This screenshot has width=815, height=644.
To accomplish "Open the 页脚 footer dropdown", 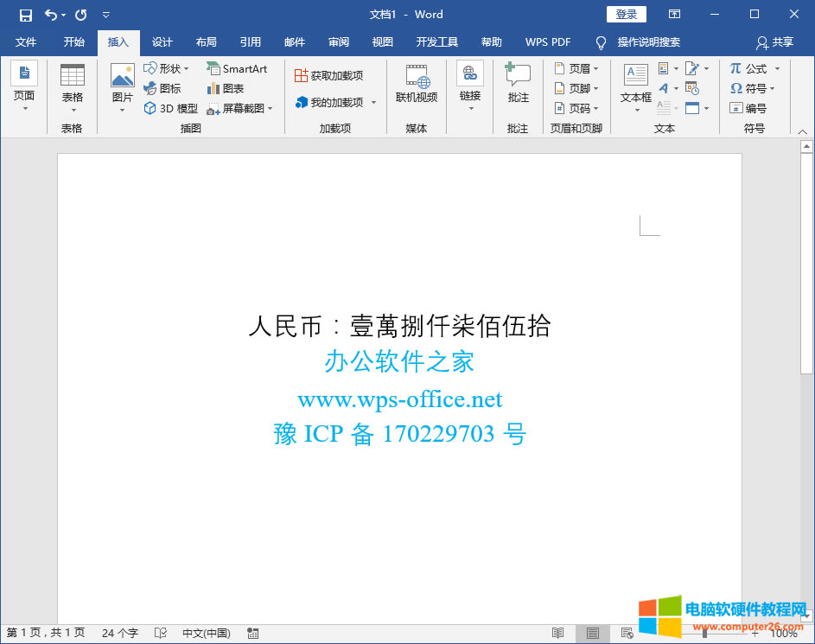I will (576, 88).
